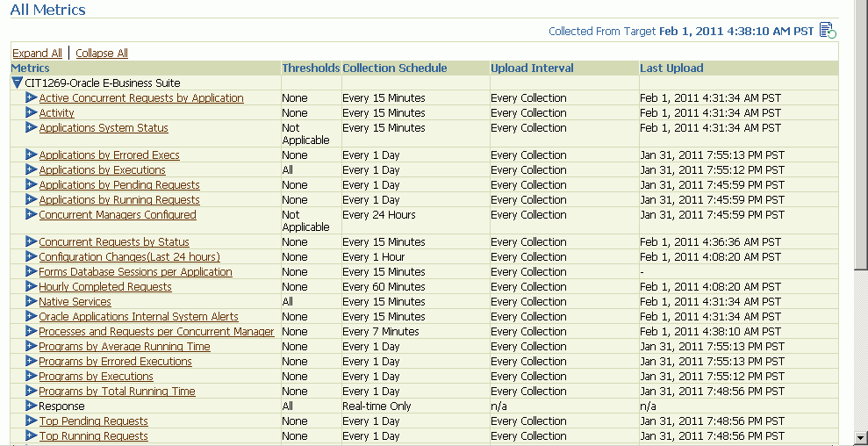Screen dimensions: 868x446
Task: Expand Oracle Applications Internal System Alerts row
Action: click(32, 316)
